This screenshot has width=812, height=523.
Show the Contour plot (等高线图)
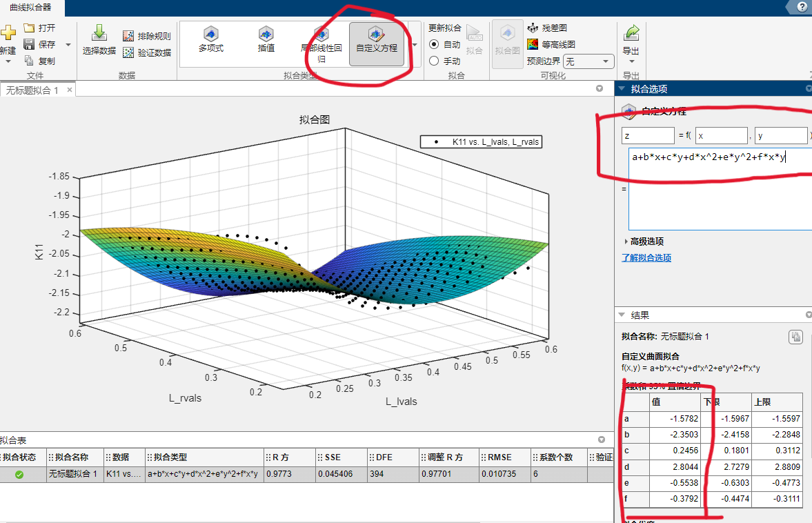(533, 45)
